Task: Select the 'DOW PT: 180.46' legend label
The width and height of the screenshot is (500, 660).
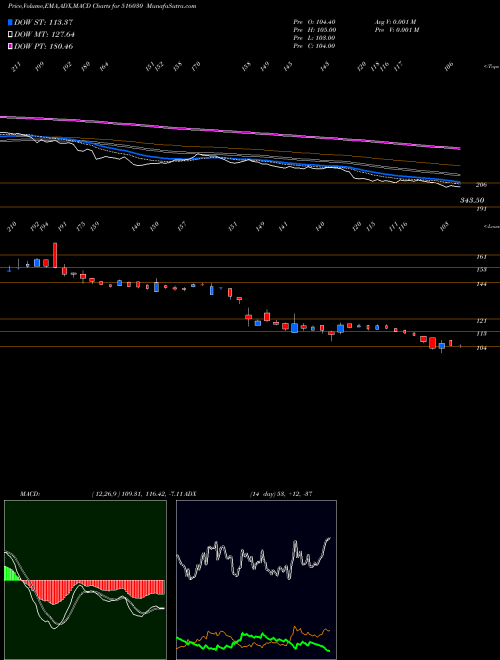Action: 44,46
